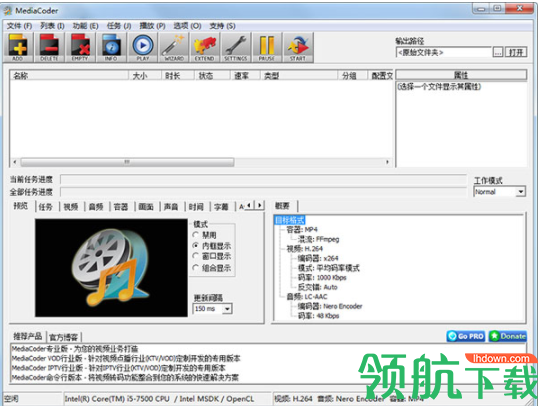Switch to the 官方博客 tab

(x=63, y=337)
